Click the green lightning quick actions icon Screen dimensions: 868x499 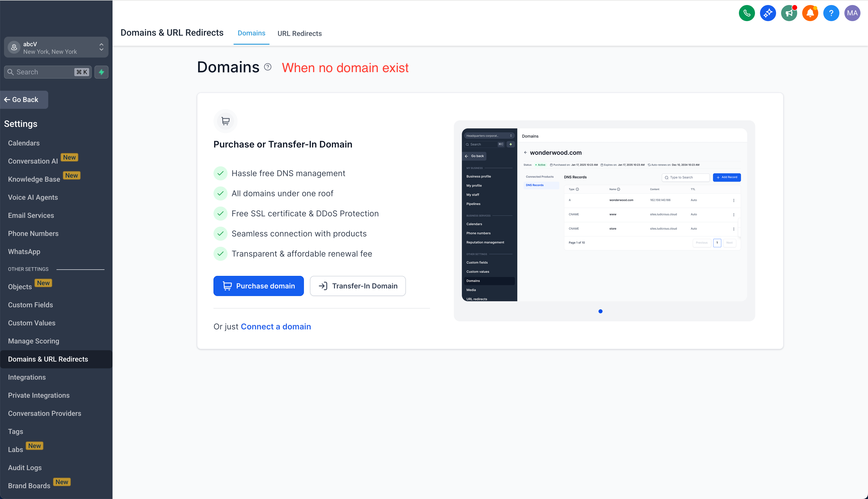pyautogui.click(x=101, y=72)
